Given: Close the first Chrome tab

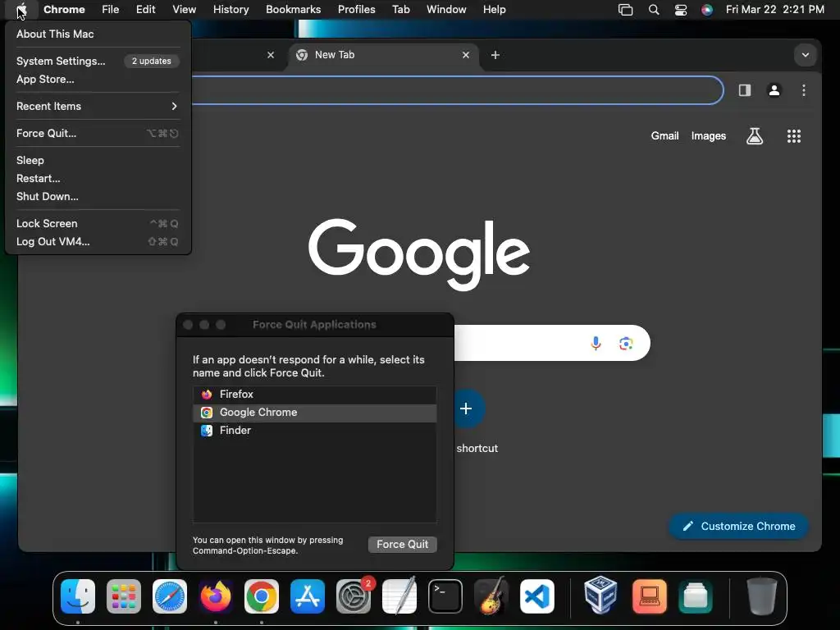Looking at the screenshot, I should click(271, 55).
